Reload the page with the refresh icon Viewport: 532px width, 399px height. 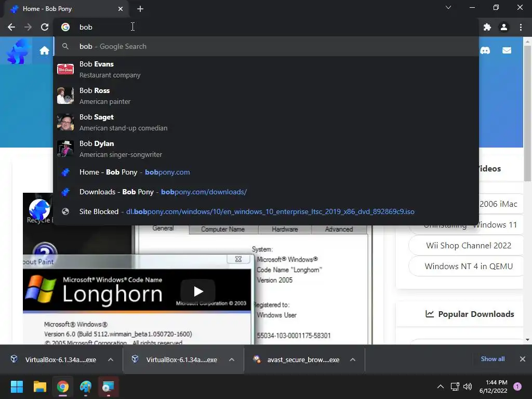pyautogui.click(x=45, y=27)
